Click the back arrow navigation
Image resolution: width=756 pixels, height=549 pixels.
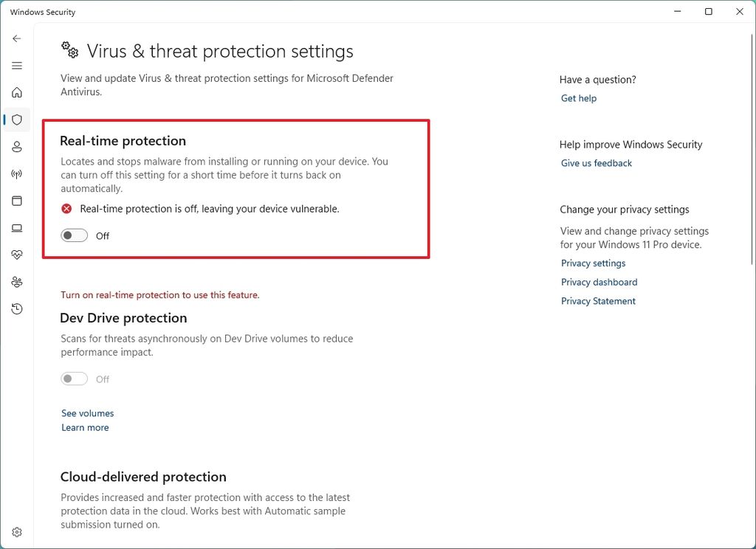16,38
